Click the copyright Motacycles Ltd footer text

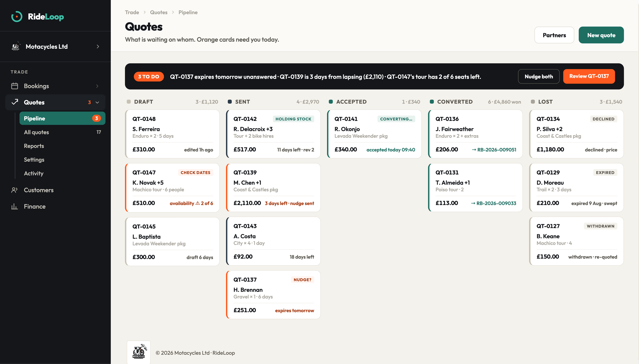[x=195, y=353]
